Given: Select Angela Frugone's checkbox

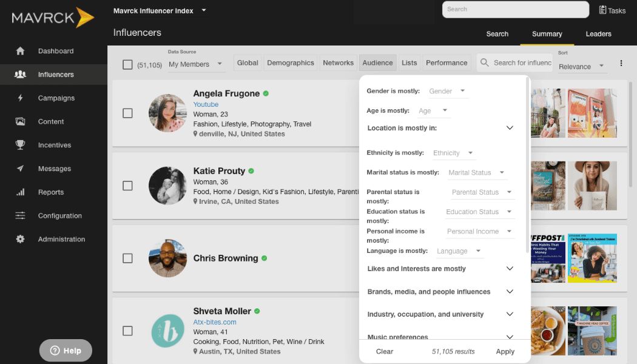Looking at the screenshot, I should point(127,113).
